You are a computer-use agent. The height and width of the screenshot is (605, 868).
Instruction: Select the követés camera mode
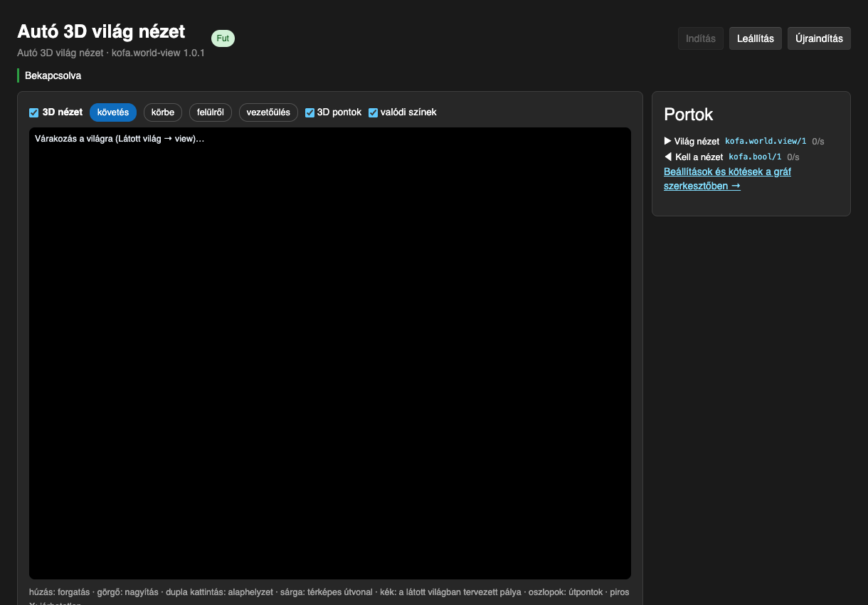click(113, 112)
